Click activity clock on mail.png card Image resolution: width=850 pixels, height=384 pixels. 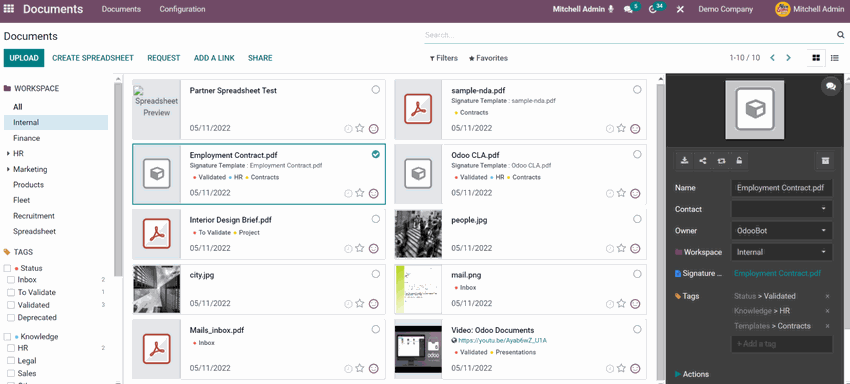610,304
